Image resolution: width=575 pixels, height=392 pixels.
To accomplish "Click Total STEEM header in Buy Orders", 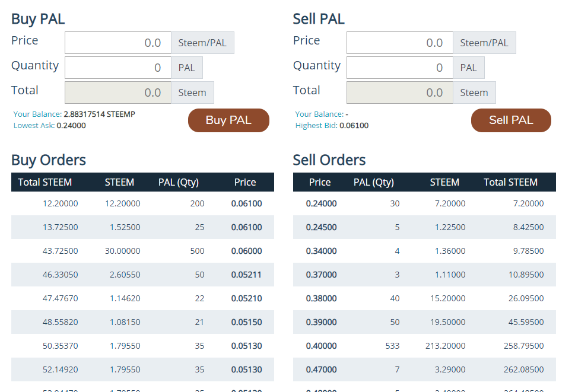I will 45,182.
